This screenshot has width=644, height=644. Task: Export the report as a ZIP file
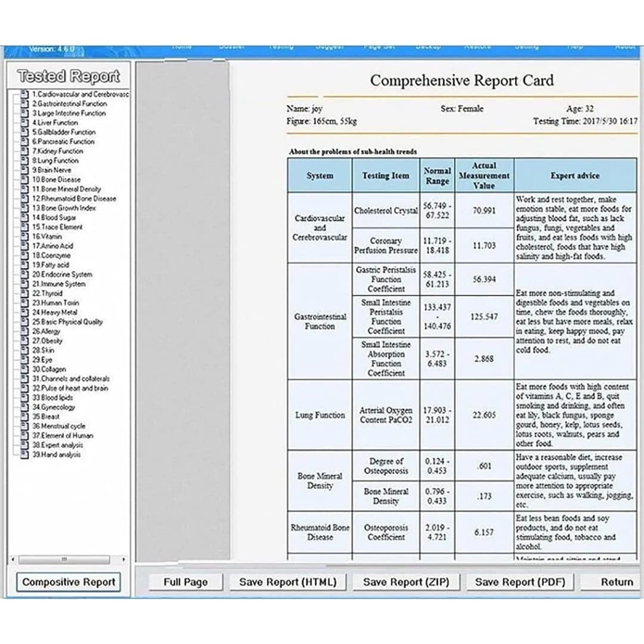click(x=406, y=582)
